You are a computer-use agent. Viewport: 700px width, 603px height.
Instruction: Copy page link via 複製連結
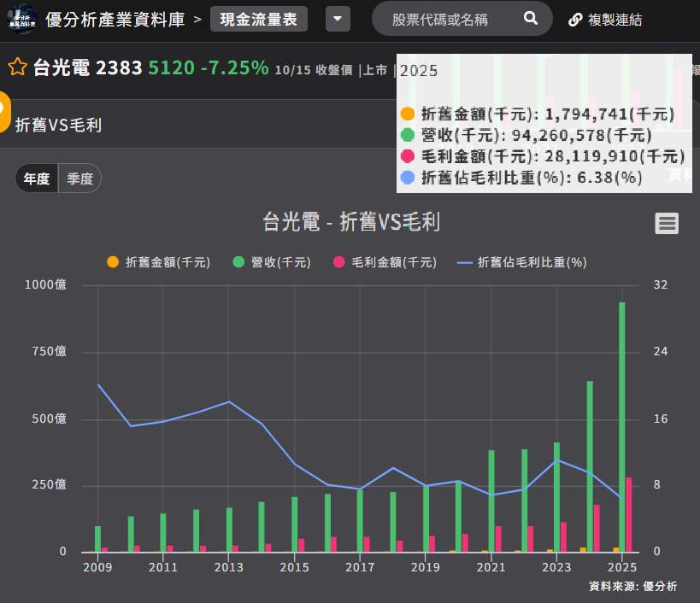pos(615,20)
